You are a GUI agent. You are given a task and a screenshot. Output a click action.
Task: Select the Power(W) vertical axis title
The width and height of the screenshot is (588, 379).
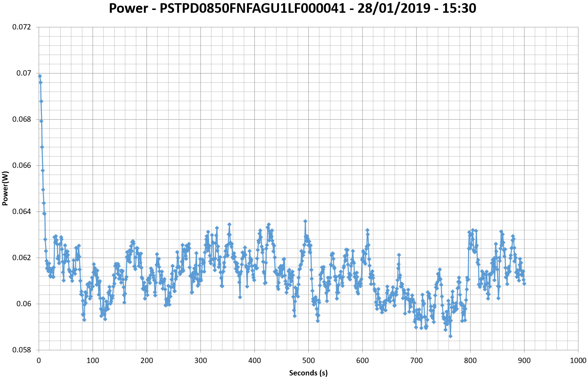[5, 188]
